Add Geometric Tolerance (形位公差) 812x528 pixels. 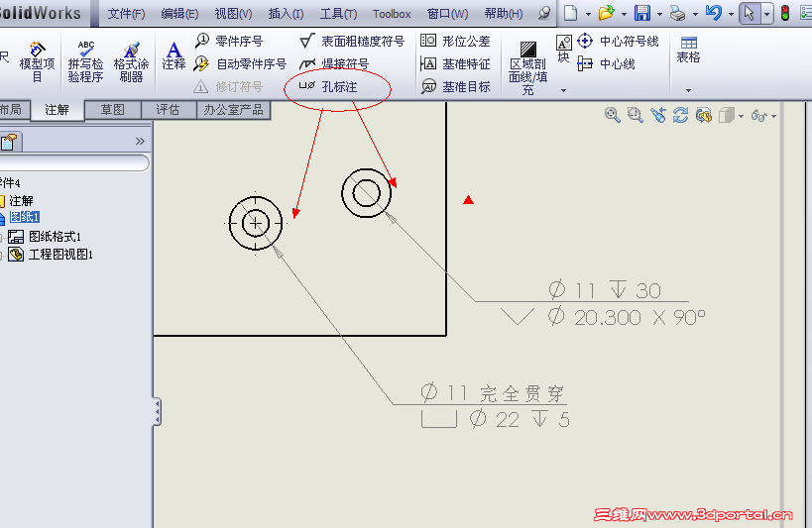pyautogui.click(x=455, y=41)
